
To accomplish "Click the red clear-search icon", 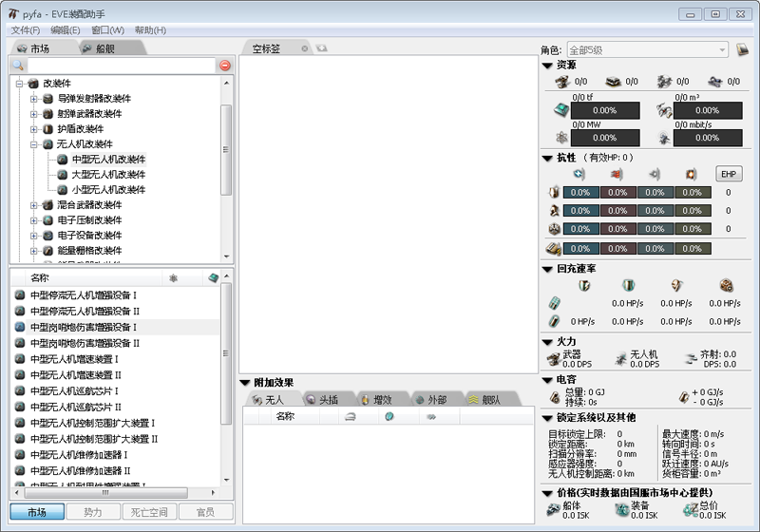I will click(x=225, y=66).
